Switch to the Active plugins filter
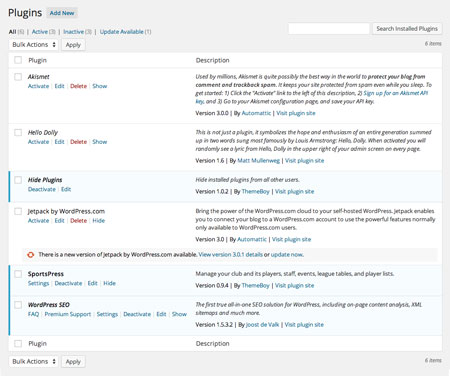450x376 pixels. click(40, 32)
